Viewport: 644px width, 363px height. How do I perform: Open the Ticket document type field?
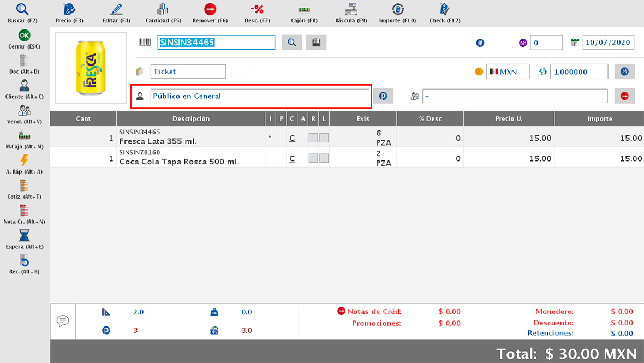(188, 72)
